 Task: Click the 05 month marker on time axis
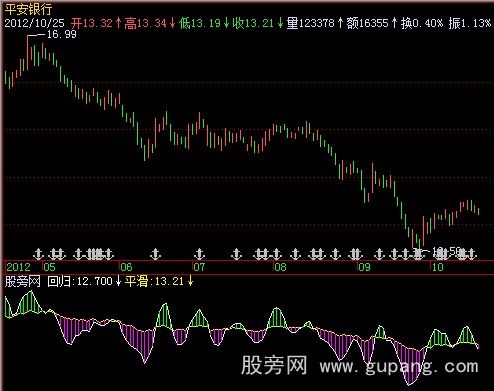(x=50, y=267)
